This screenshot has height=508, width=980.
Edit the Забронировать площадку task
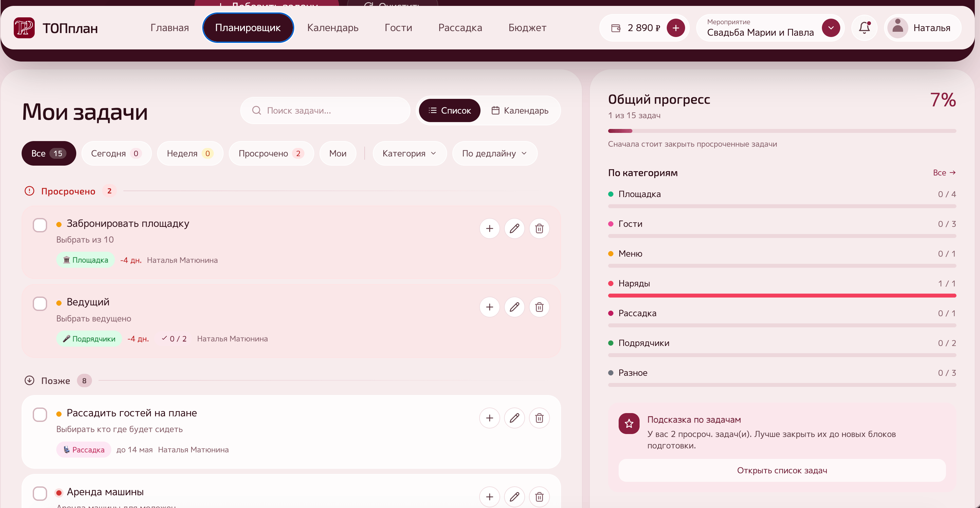click(x=514, y=229)
